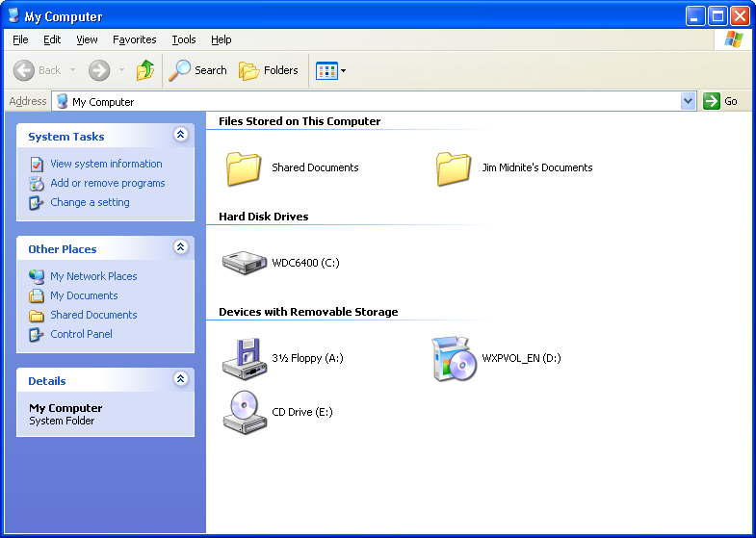
Task: Open the Views dropdown in toolbar
Action: point(331,70)
